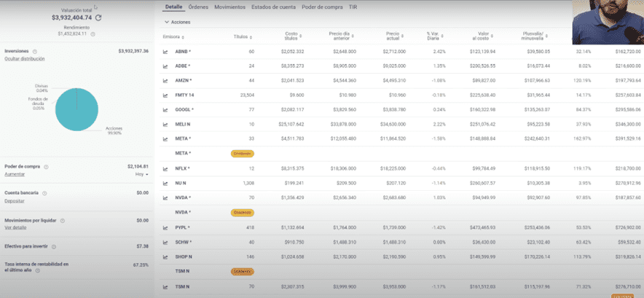This screenshot has height=298, width=644.
Task: Click the Depositar link under Cuenta bancaria
Action: [15, 200]
